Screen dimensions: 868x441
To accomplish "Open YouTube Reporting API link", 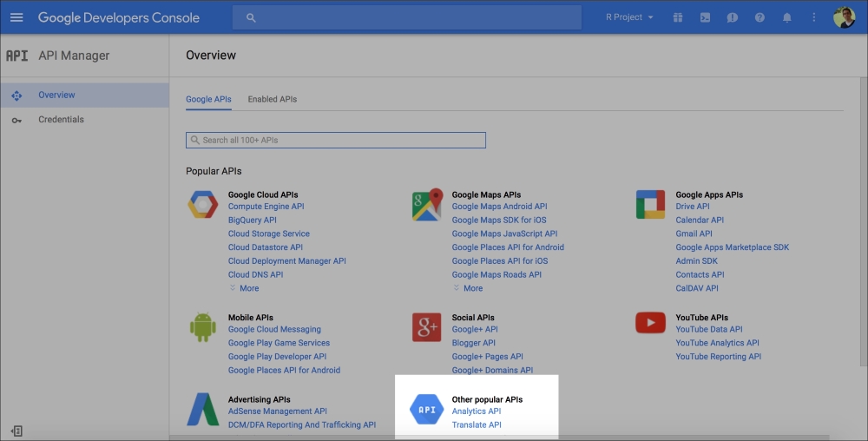I will click(719, 357).
